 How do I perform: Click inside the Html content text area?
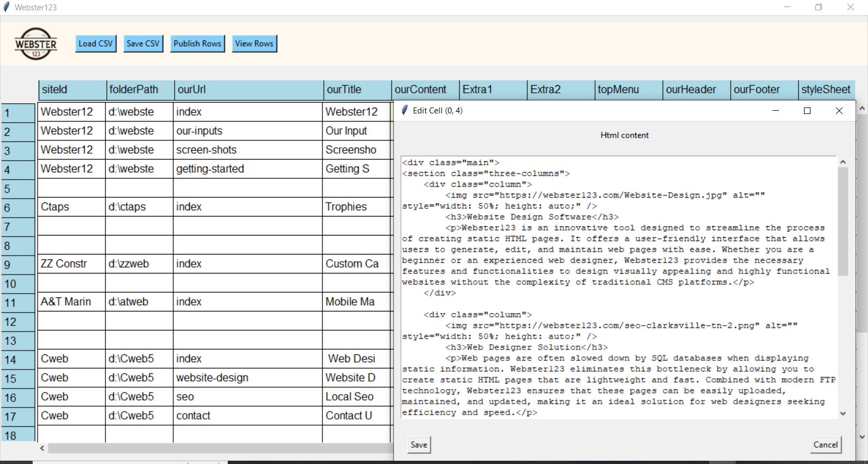coord(618,287)
